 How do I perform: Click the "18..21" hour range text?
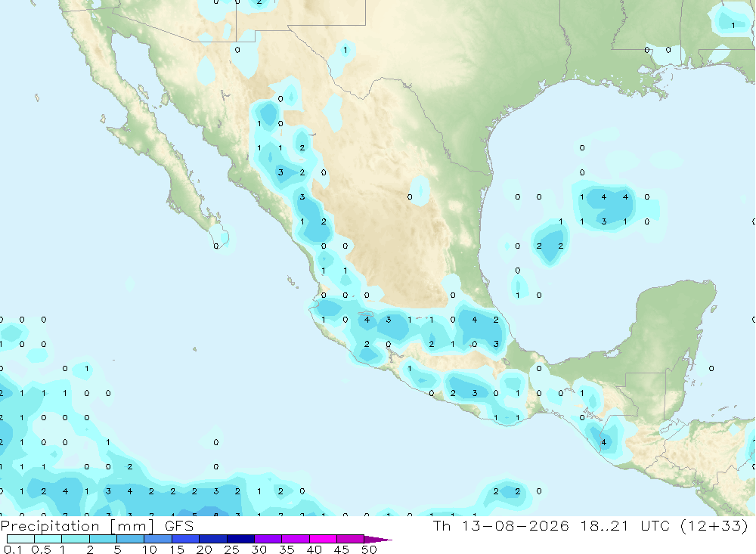(605, 525)
